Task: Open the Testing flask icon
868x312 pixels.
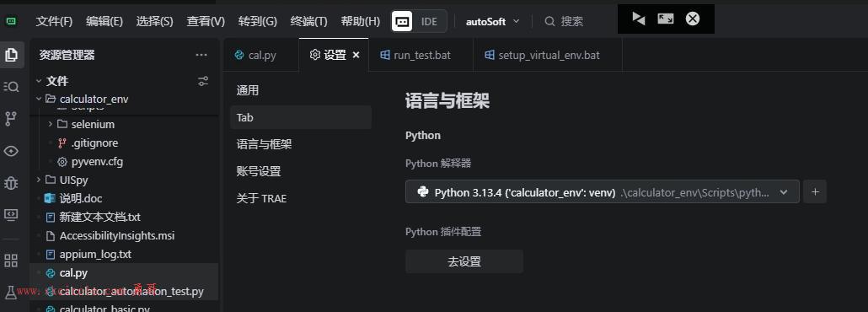Action: (11, 292)
